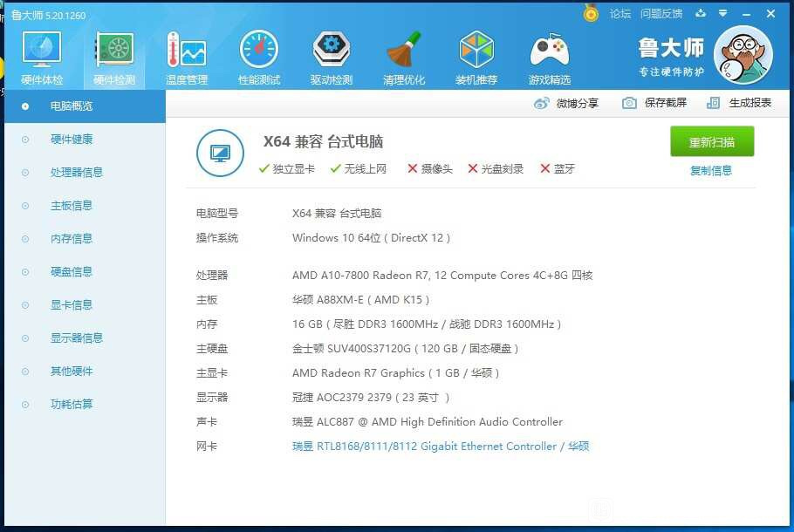
Task: Open title bar dropdown menu arrow
Action: point(722,13)
